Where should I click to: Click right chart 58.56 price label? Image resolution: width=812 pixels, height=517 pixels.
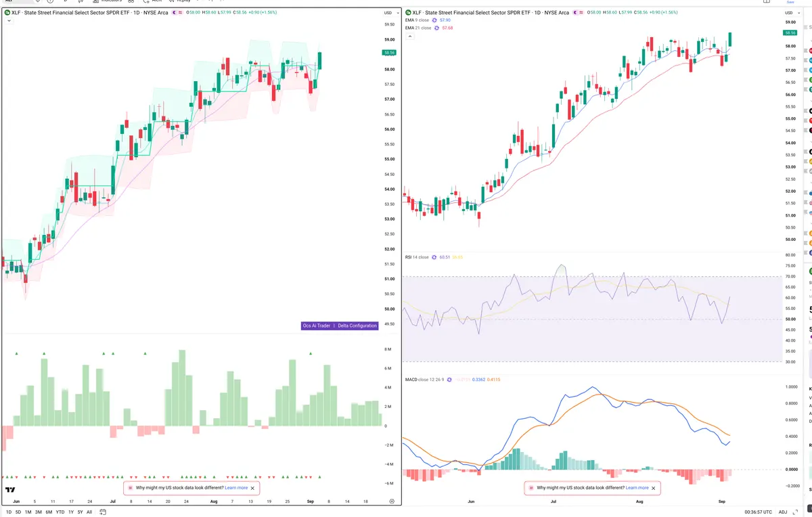(790, 32)
